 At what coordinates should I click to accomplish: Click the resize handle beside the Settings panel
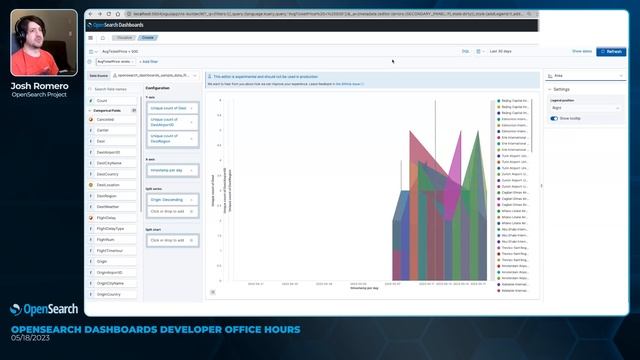click(542, 186)
